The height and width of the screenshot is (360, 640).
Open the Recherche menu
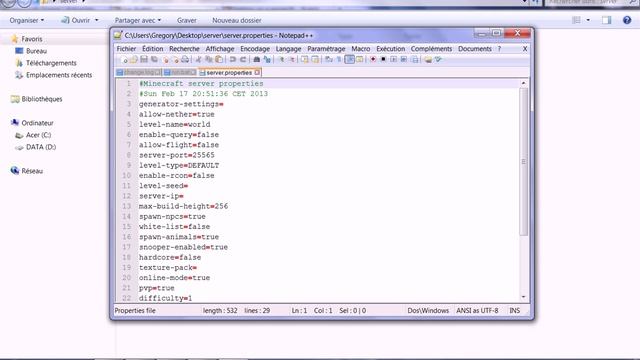[184, 49]
